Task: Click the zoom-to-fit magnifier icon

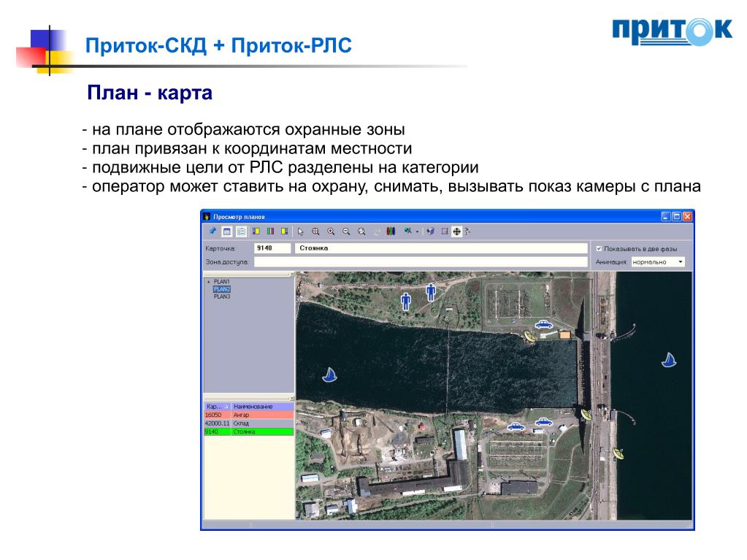Action: 361,231
